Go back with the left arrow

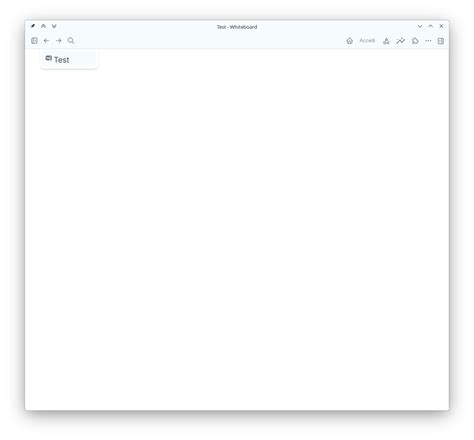(x=46, y=41)
